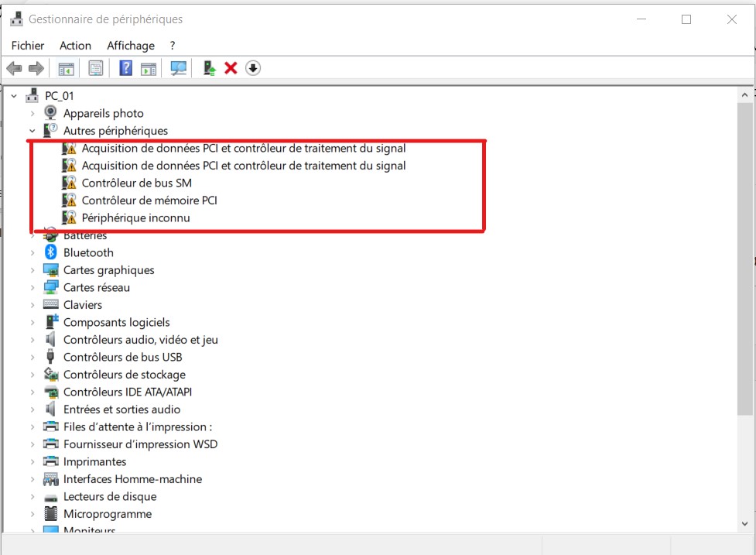Click the Show/Hide Action Pane icon
Viewport: 756px width, 555px height.
click(148, 68)
